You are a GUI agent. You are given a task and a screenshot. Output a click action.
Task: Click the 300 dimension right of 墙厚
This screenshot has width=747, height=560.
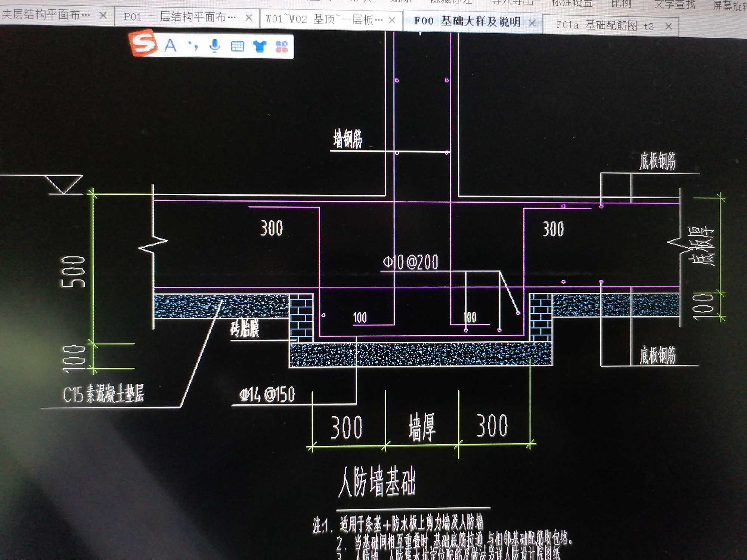coord(492,426)
